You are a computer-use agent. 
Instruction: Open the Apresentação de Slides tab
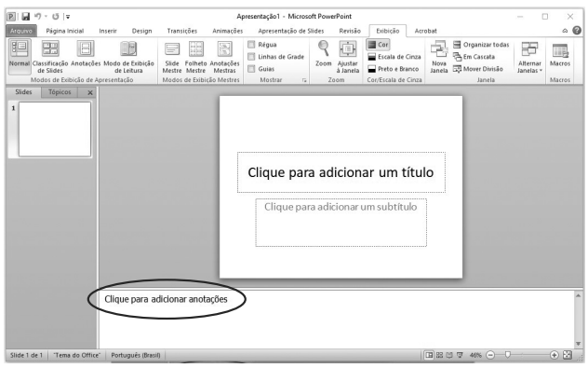[x=291, y=31]
